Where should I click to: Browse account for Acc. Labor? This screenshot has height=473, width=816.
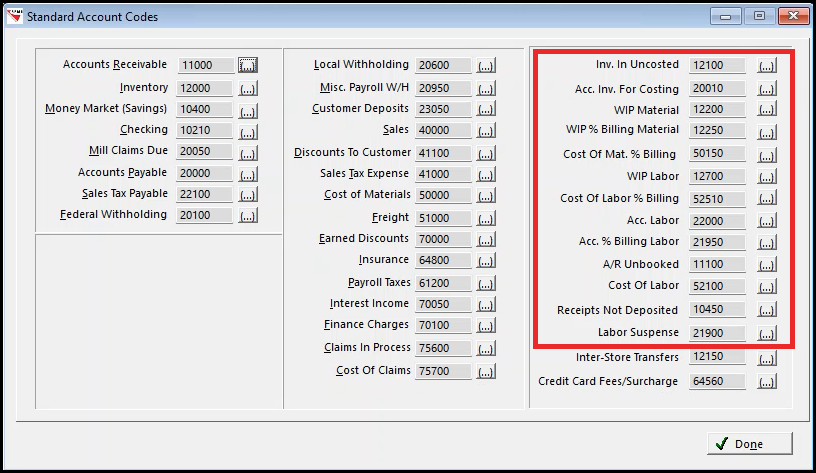(766, 221)
